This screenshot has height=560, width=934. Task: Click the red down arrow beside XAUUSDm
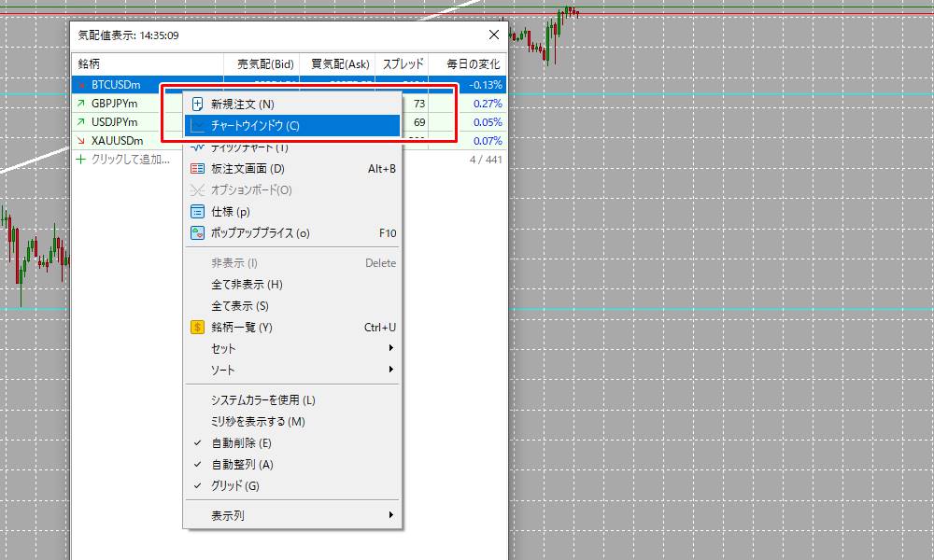pyautogui.click(x=81, y=141)
